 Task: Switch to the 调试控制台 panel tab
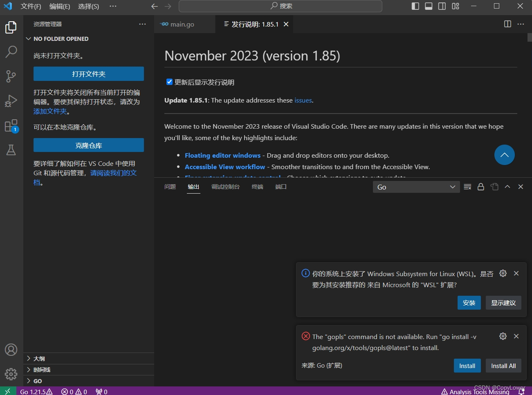pos(225,187)
